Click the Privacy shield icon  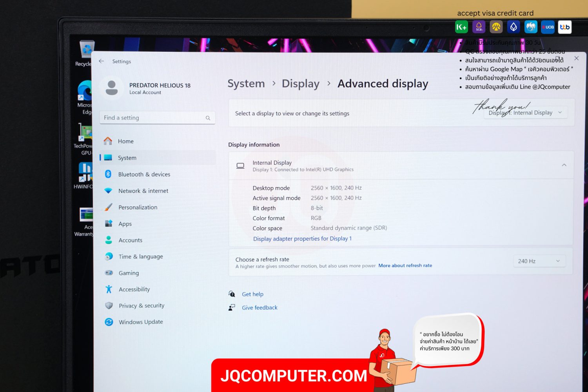point(109,305)
